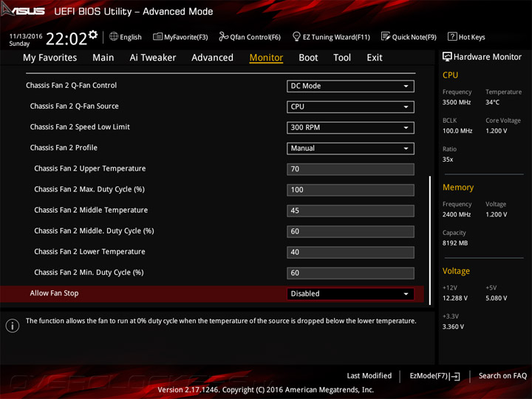Open Chassis Fan 2 Q-Fan Control dropdown

pos(350,86)
